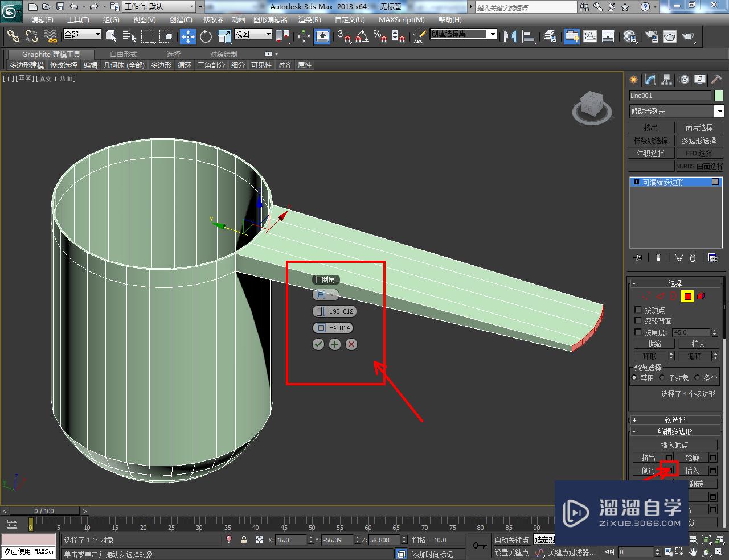Click the 插入顶点 button
Screen dimensions: 729x560
pyautogui.click(x=675, y=445)
